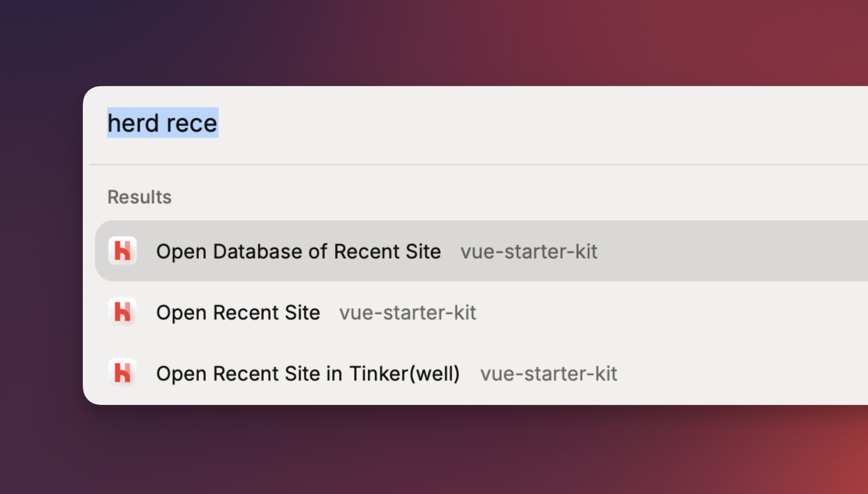Viewport: 868px width, 494px height.
Task: Click empty row space right of Open Recent Site
Action: click(687, 312)
